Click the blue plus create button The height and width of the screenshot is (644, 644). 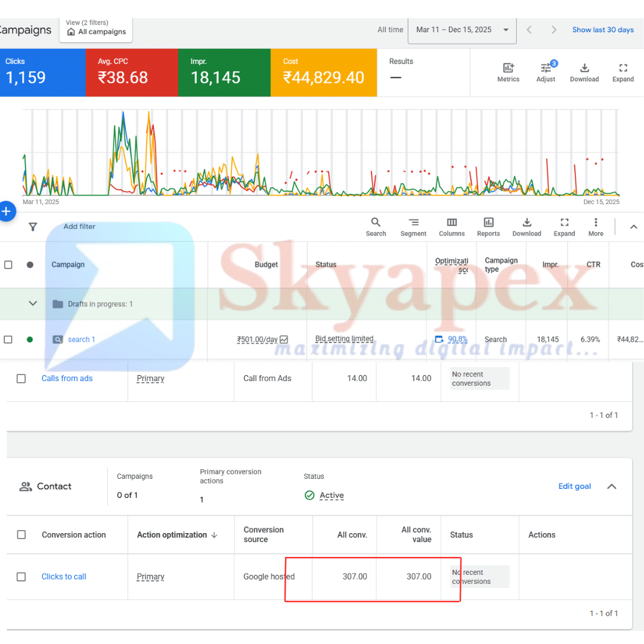[6, 211]
